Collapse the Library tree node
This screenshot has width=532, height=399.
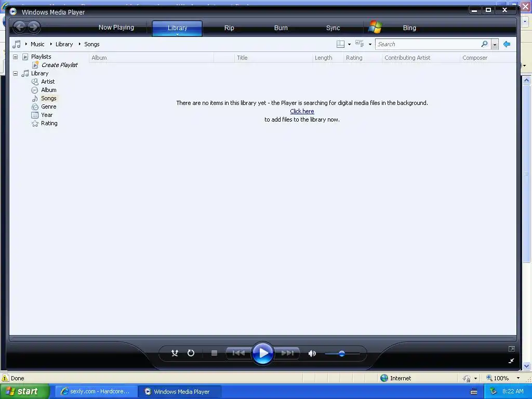point(15,73)
